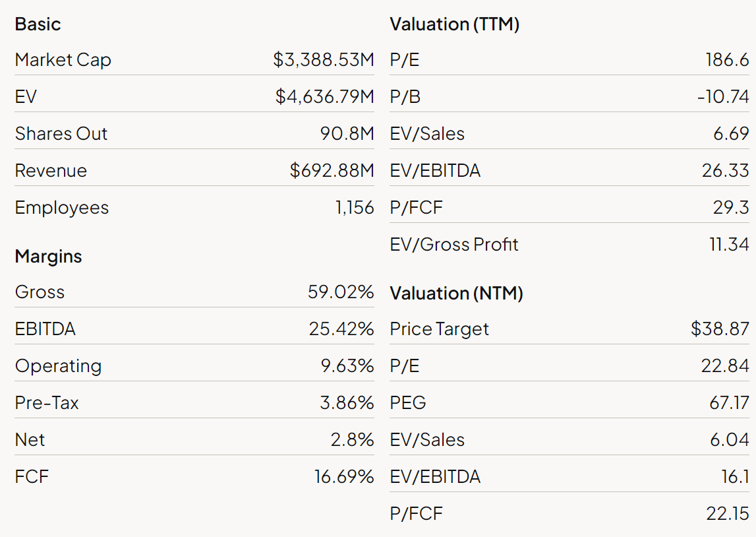Click the EV/Gross Profit label
The height and width of the screenshot is (537, 756).
pos(453,245)
